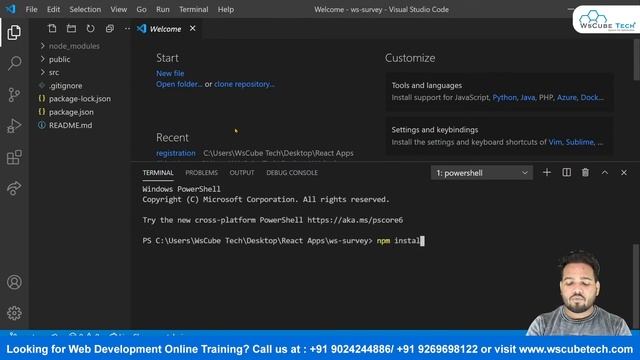
Task: Collapse all folders in Explorer
Action: tap(109, 29)
